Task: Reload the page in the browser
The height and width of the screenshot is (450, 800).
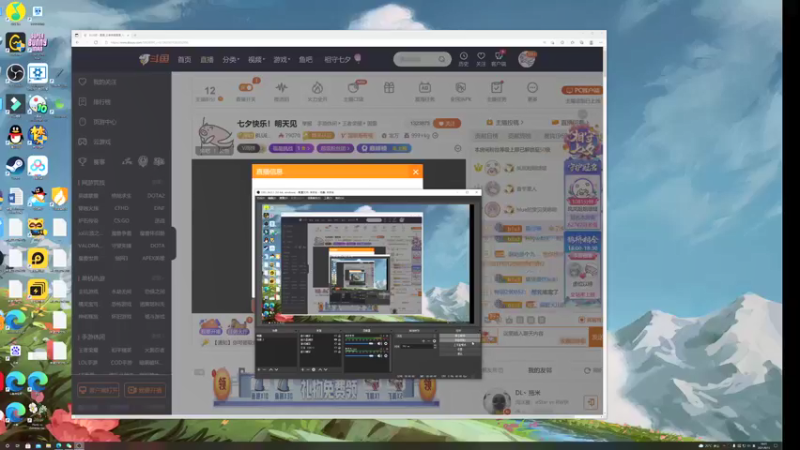Action: tap(95, 42)
